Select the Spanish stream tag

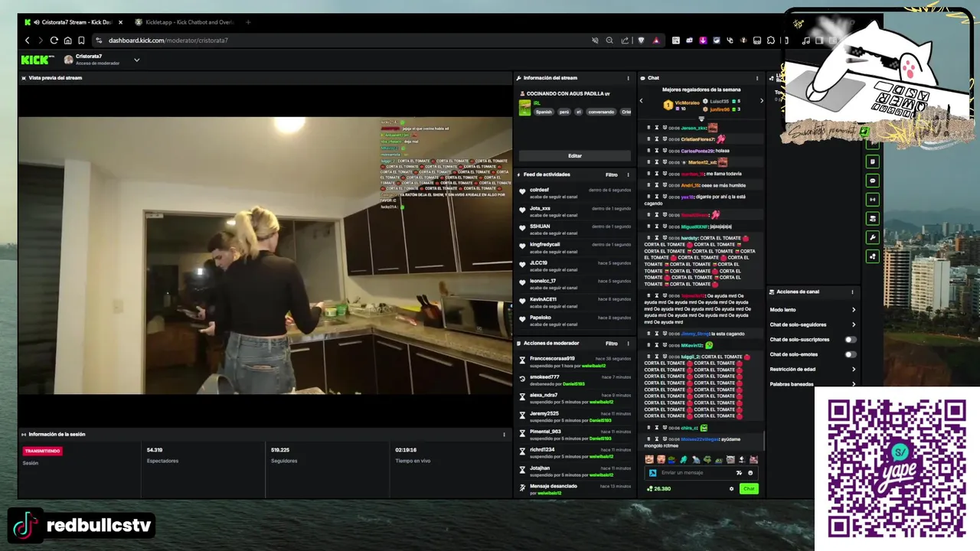coord(544,112)
